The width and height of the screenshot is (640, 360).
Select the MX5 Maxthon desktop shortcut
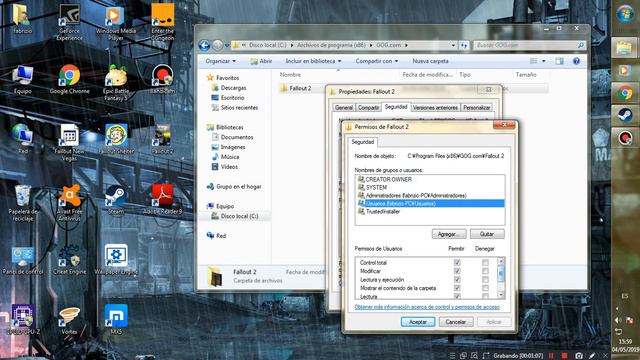116,320
